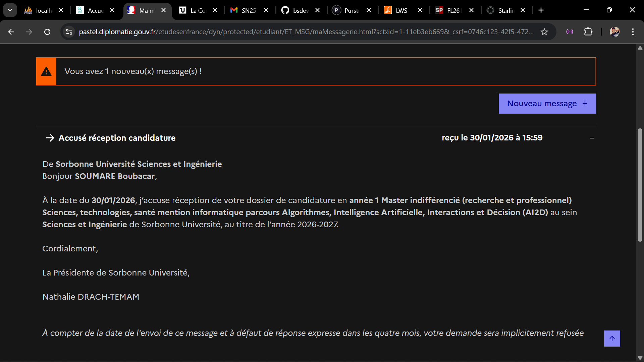Screen dimensions: 644x362
Task: Reload the current page
Action: coord(47,32)
